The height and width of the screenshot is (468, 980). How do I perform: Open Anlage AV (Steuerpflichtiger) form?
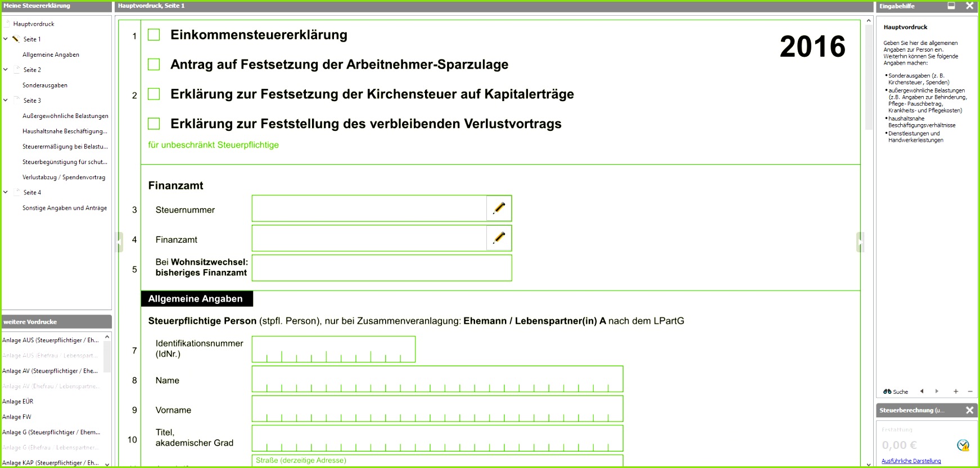click(50, 371)
